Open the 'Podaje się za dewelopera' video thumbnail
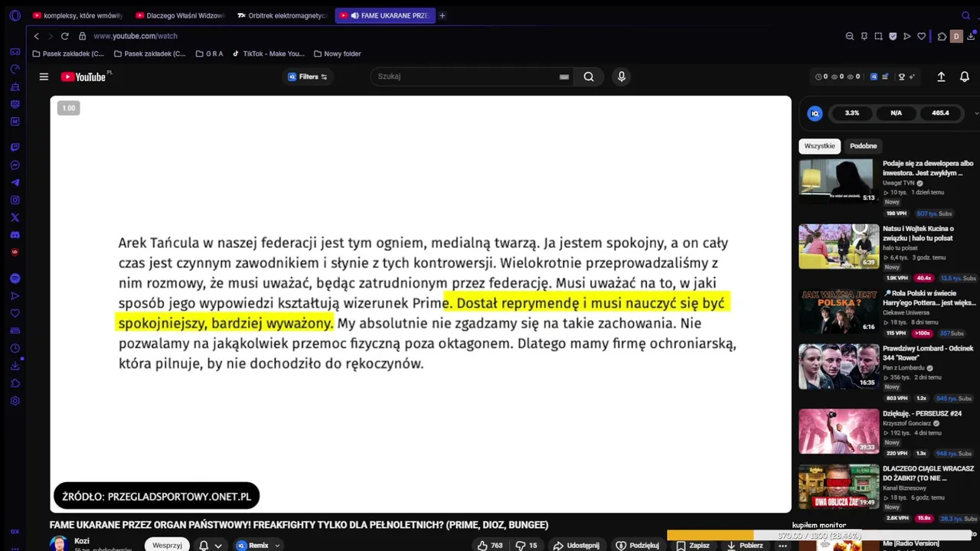The height and width of the screenshot is (551, 980). click(839, 181)
